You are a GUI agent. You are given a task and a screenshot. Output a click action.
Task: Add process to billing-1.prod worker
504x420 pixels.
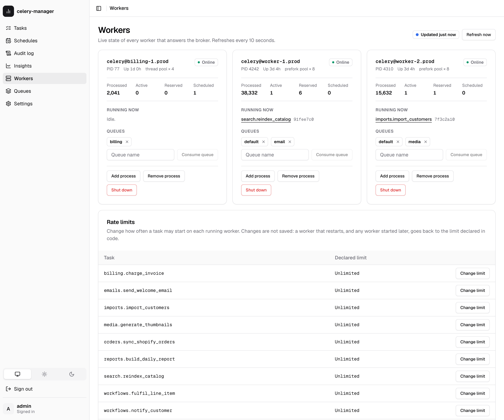pyautogui.click(x=123, y=176)
